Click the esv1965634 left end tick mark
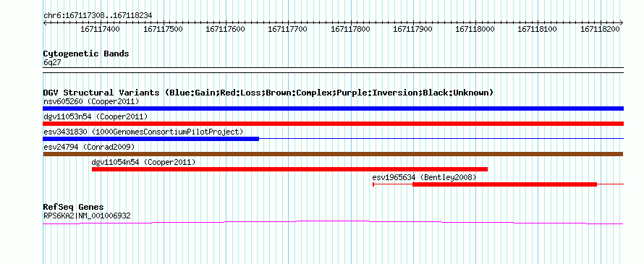 coord(373,184)
